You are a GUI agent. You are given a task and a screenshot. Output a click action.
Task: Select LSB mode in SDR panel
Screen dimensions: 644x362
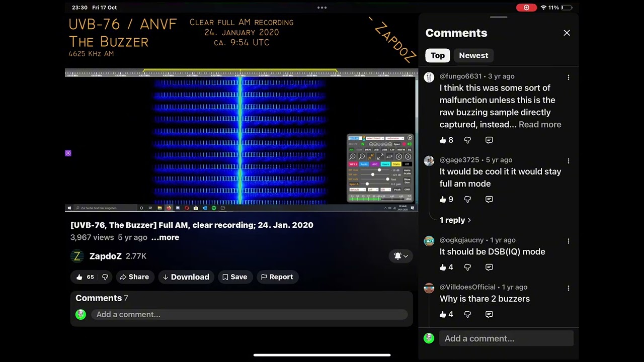tap(376, 150)
